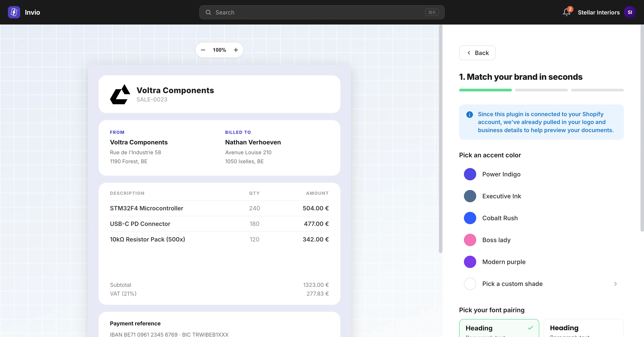Click the IBAN and BIC line

click(x=169, y=335)
